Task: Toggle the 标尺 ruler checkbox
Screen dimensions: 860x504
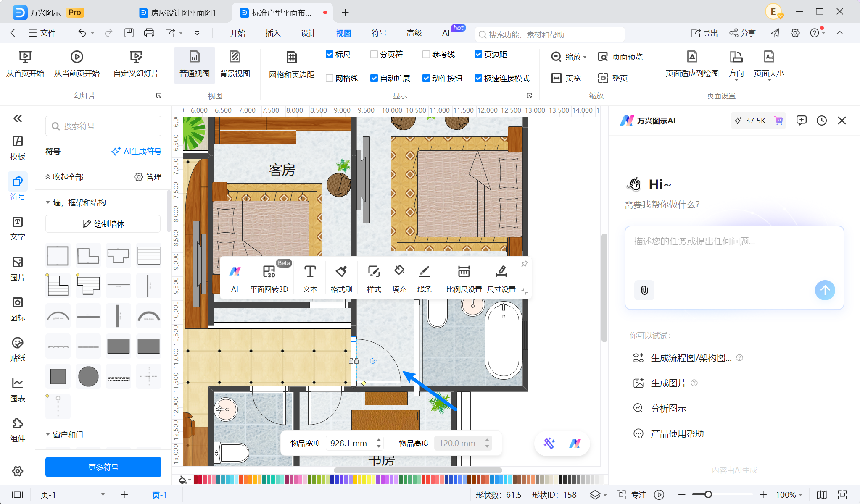Action: [330, 54]
